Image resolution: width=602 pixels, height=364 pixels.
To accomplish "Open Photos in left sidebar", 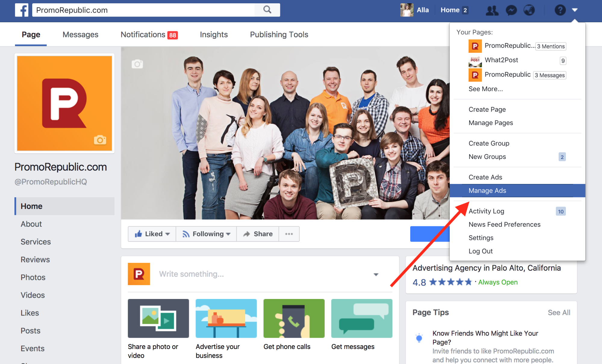I will point(33,277).
